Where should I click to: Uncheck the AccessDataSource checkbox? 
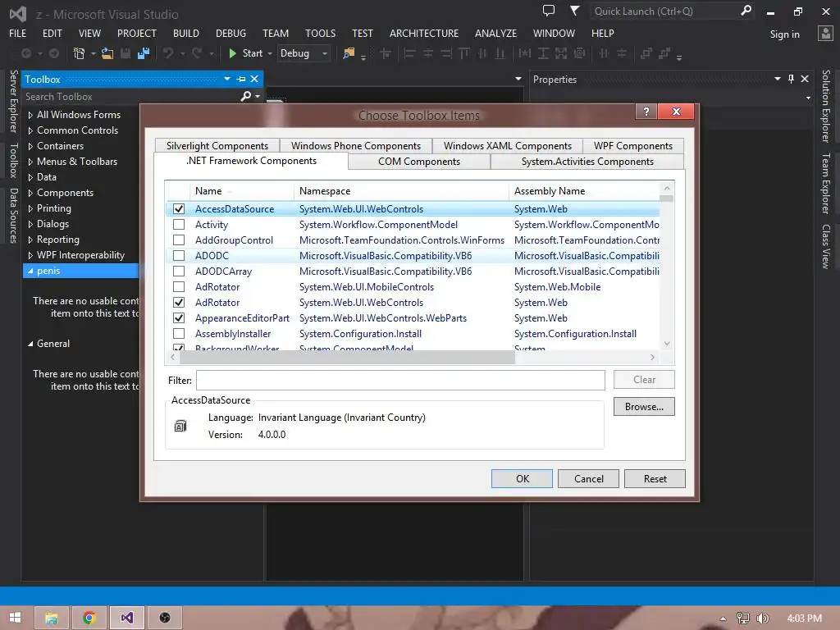pyautogui.click(x=179, y=209)
